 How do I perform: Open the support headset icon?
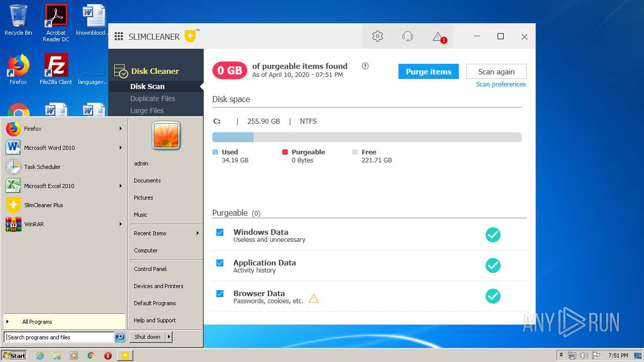(408, 36)
